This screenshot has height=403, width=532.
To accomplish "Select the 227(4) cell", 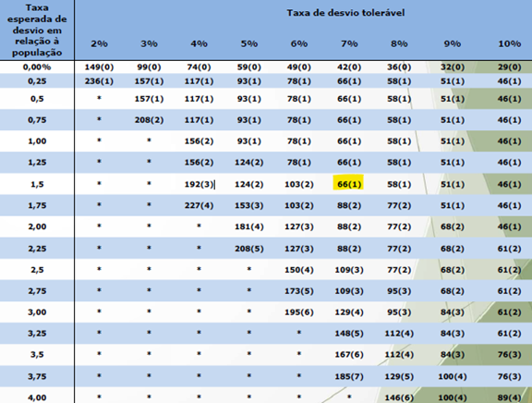I will tap(199, 205).
